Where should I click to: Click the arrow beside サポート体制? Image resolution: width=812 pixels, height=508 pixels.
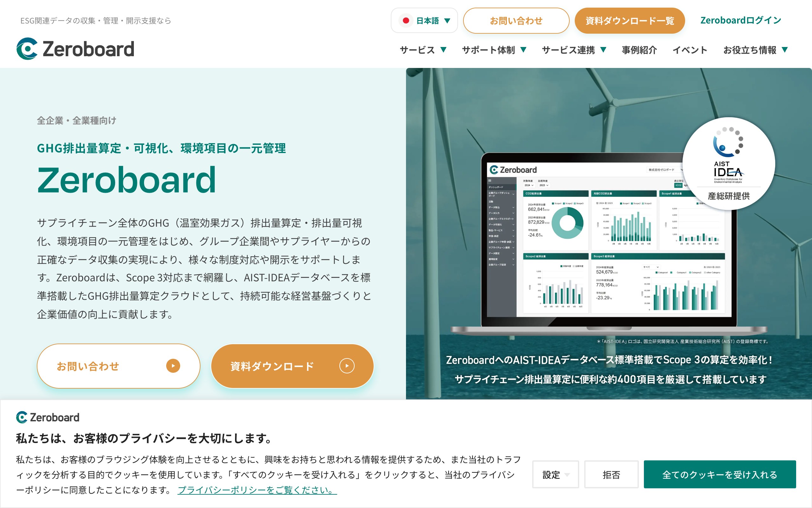[523, 50]
